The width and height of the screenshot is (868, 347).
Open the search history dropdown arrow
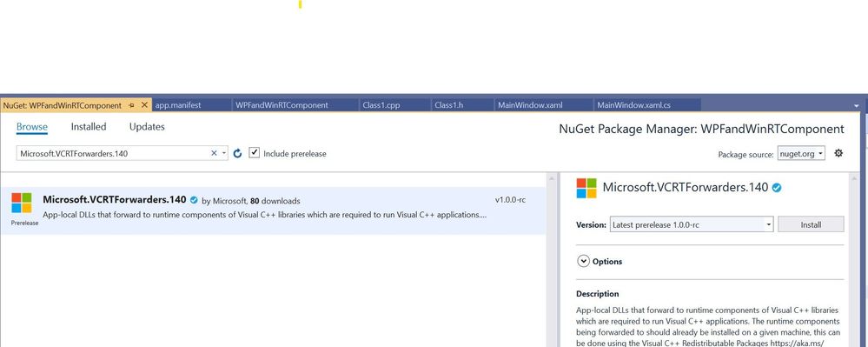tap(223, 154)
